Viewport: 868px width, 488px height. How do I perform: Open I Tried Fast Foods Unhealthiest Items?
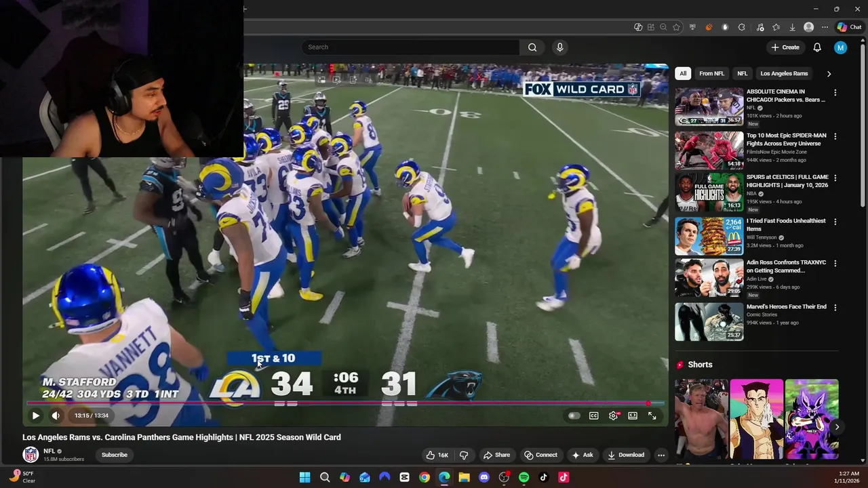786,225
